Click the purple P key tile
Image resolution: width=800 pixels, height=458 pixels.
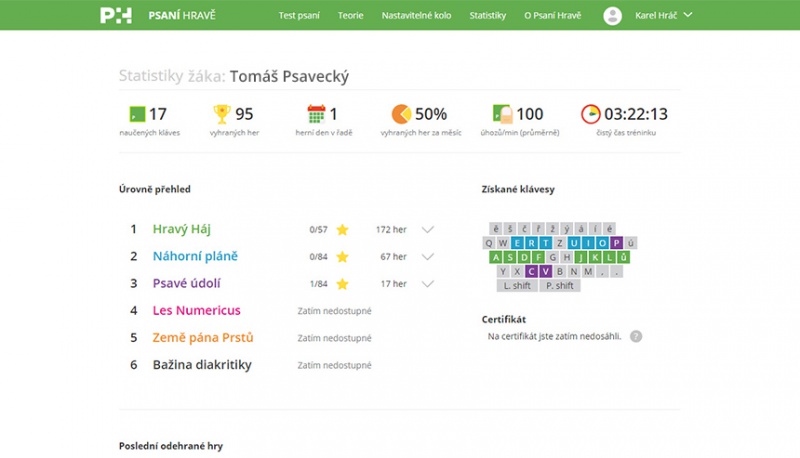[616, 243]
